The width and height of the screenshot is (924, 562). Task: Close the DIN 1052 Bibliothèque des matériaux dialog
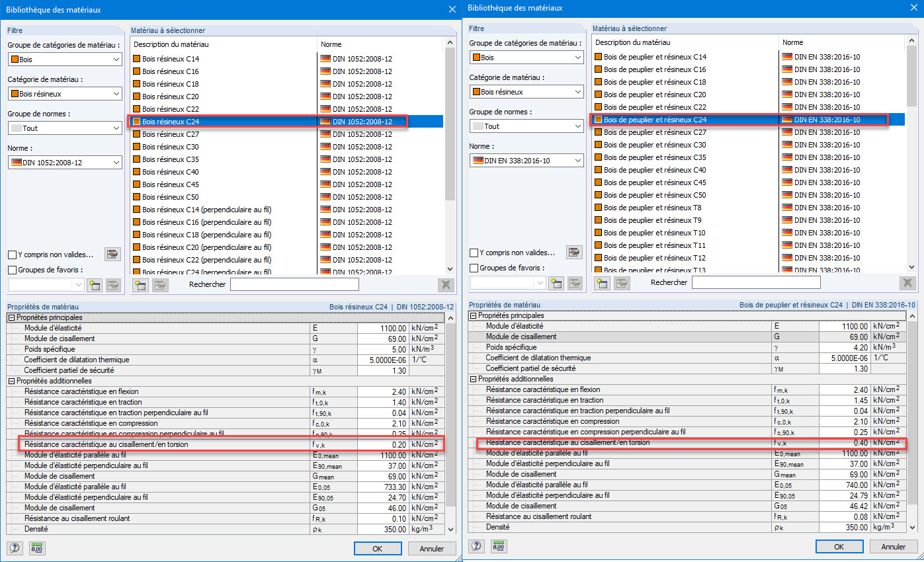452,9
